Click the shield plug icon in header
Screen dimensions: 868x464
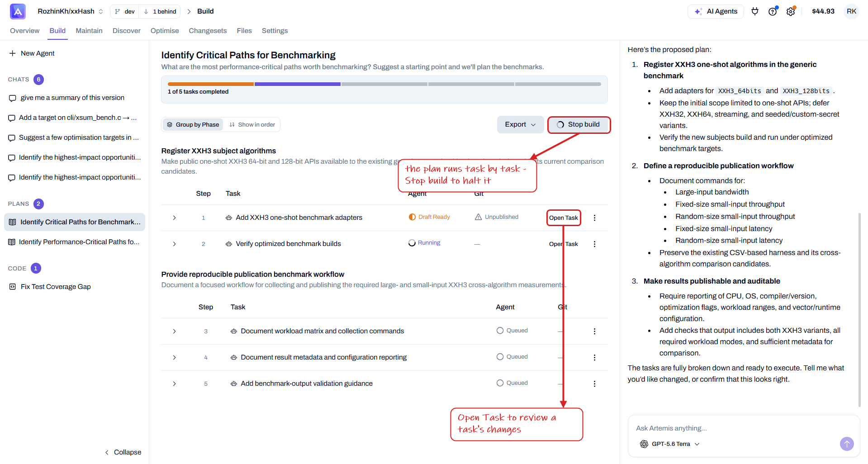tap(754, 11)
